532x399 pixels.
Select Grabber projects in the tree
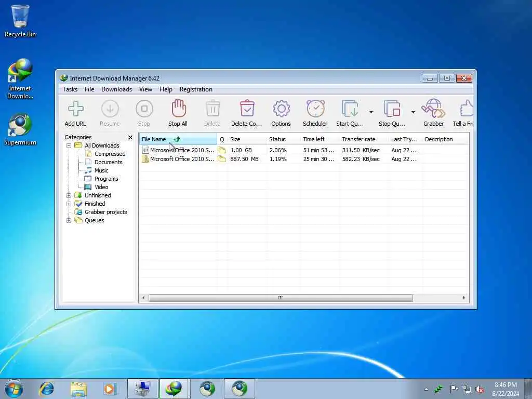(105, 212)
